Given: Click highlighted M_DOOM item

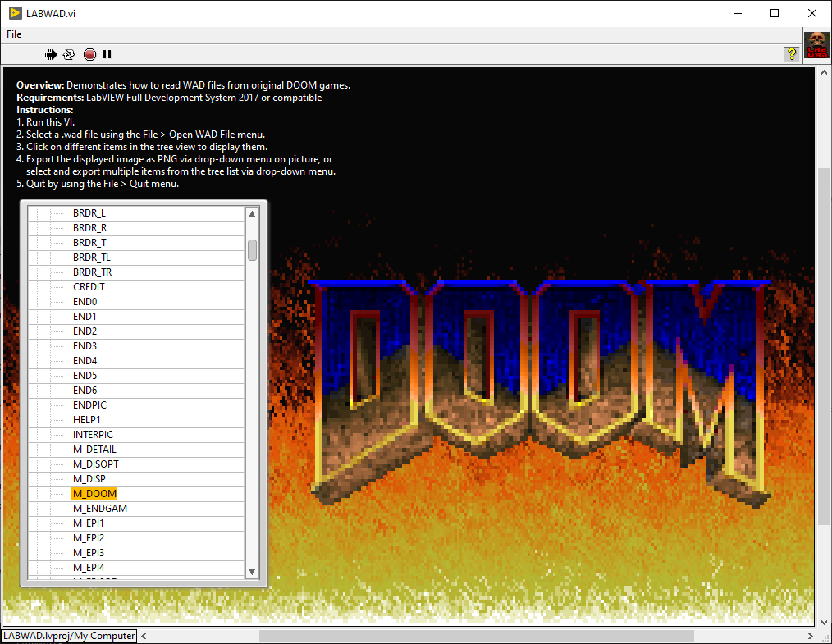Looking at the screenshot, I should [94, 494].
